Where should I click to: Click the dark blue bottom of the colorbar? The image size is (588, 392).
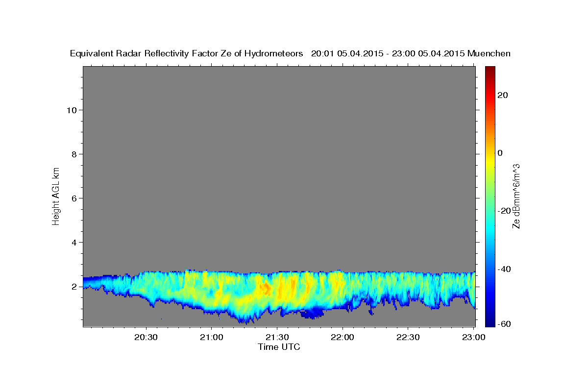pos(490,321)
